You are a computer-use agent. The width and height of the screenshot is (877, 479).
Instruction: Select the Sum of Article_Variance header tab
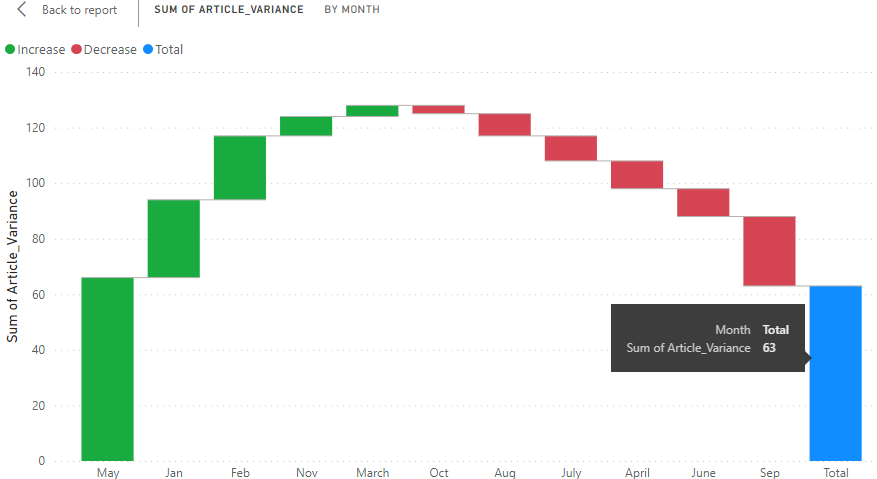(229, 10)
